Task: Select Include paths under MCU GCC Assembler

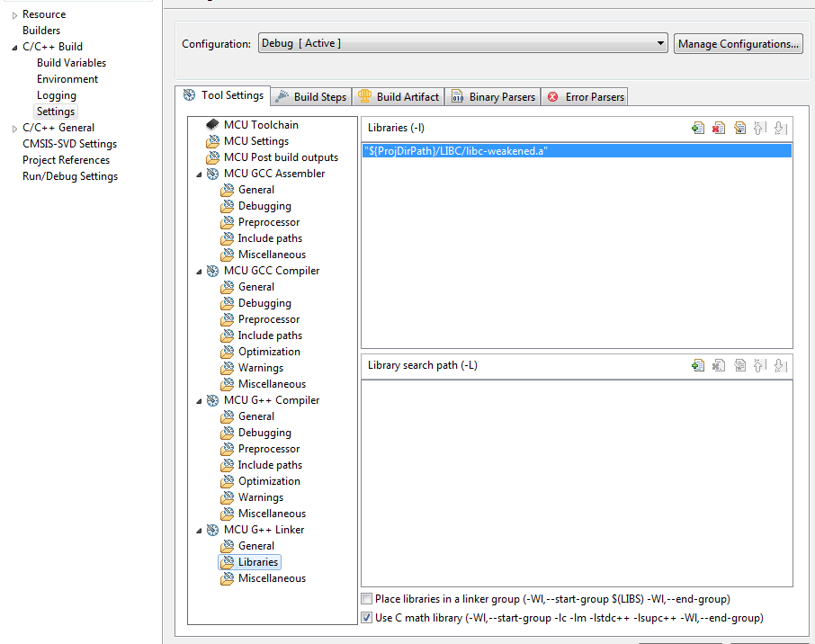Action: click(270, 238)
